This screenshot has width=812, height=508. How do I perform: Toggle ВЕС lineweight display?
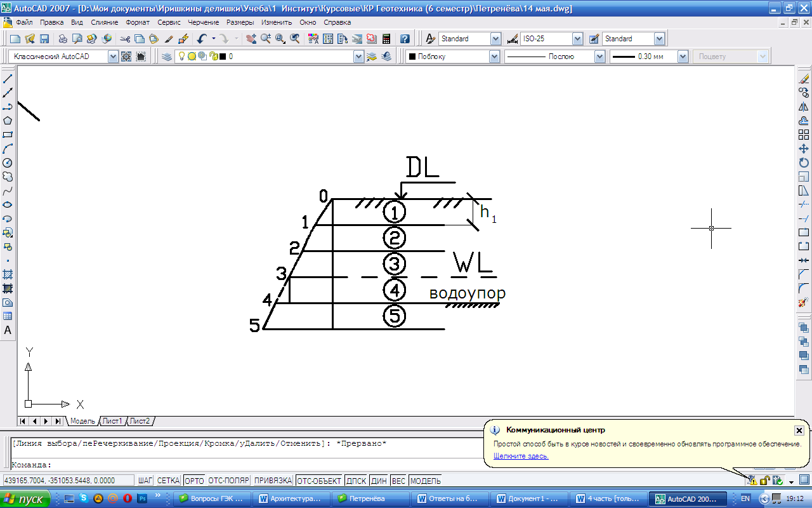pos(398,481)
